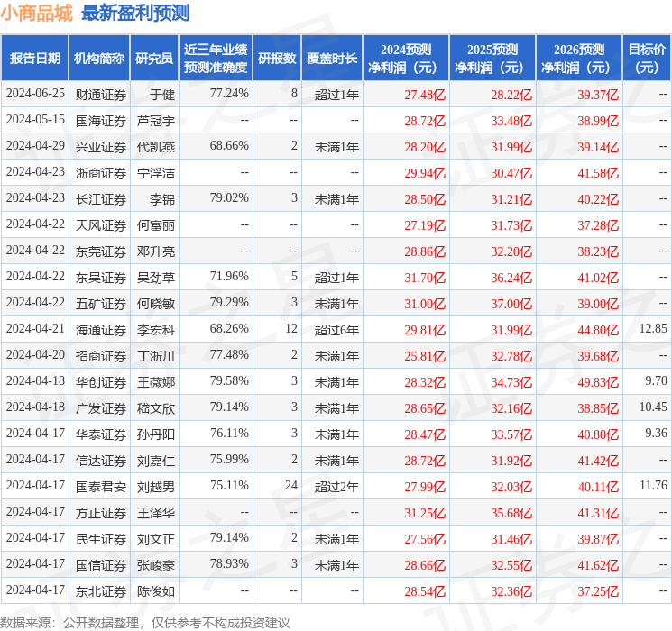Click 2024 profit forecast 25.81亿
Viewport: 672px width, 631px height.
click(425, 356)
